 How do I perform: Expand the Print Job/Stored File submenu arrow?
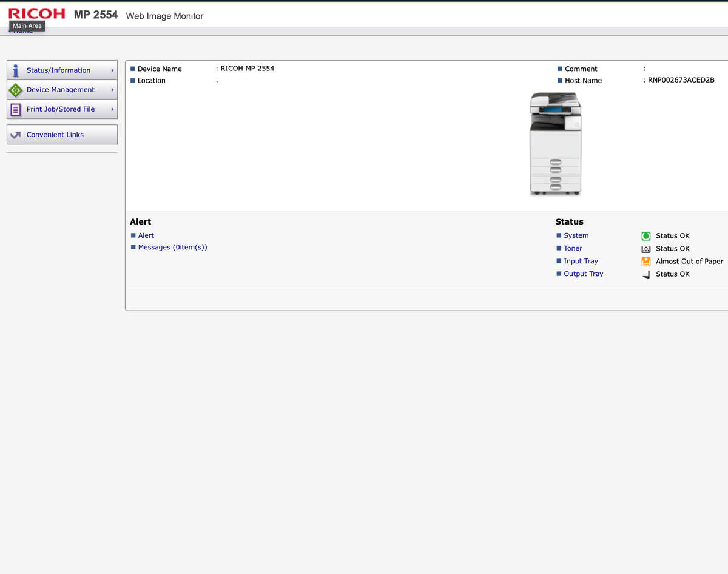(112, 109)
